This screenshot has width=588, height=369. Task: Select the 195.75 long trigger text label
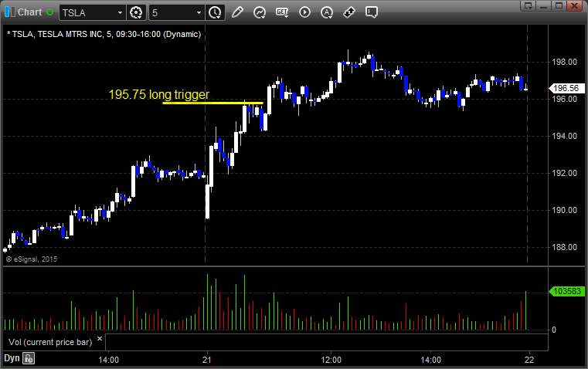[x=159, y=94]
